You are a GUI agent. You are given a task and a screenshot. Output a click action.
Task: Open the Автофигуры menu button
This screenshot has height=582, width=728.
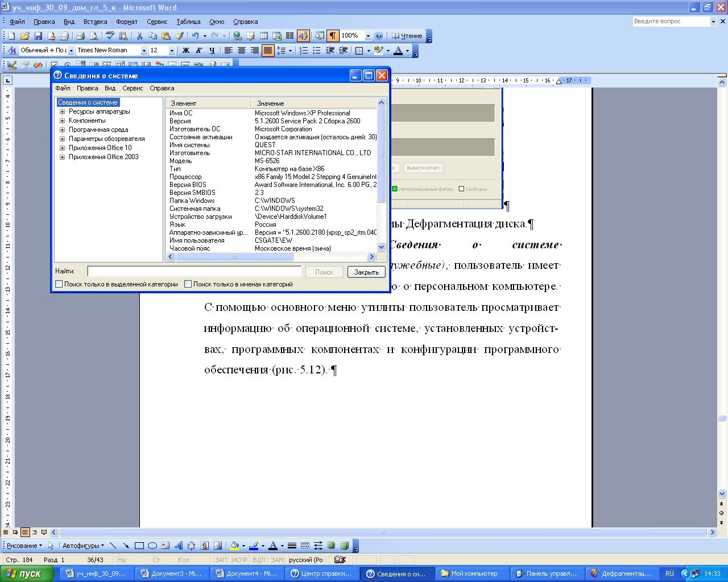point(83,546)
